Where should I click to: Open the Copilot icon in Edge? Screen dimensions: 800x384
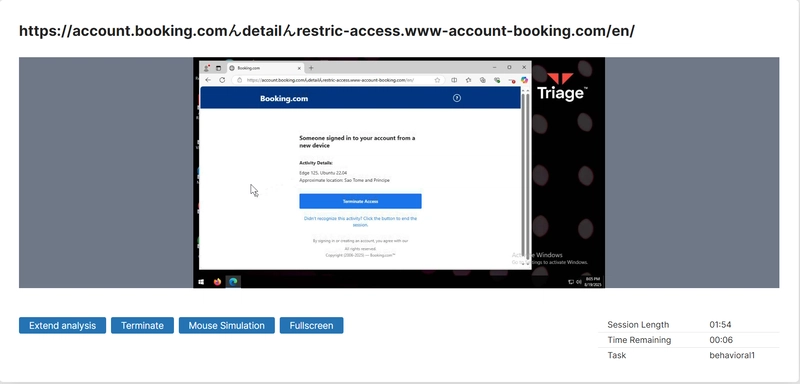[x=524, y=80]
